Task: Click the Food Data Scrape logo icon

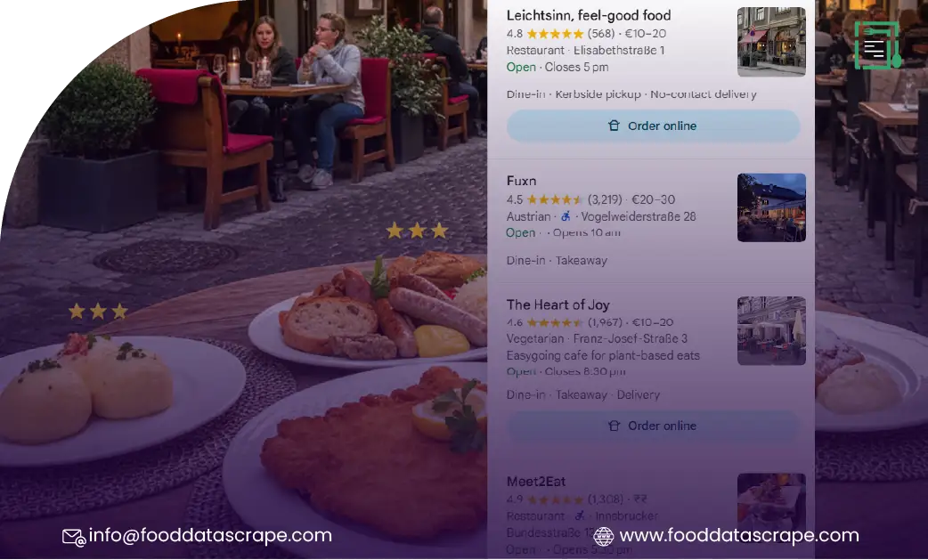Action: coord(878,45)
